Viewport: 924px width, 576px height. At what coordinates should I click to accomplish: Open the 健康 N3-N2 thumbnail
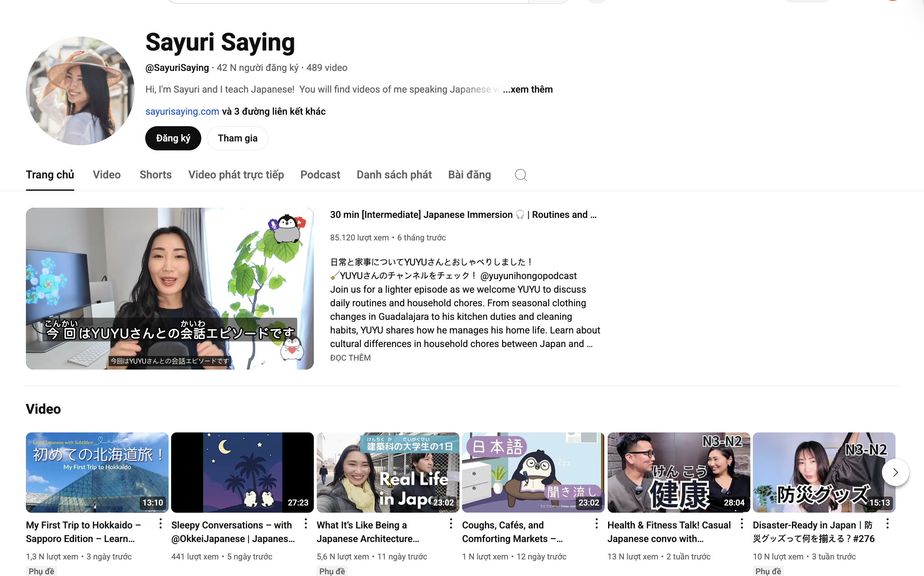[x=679, y=472]
